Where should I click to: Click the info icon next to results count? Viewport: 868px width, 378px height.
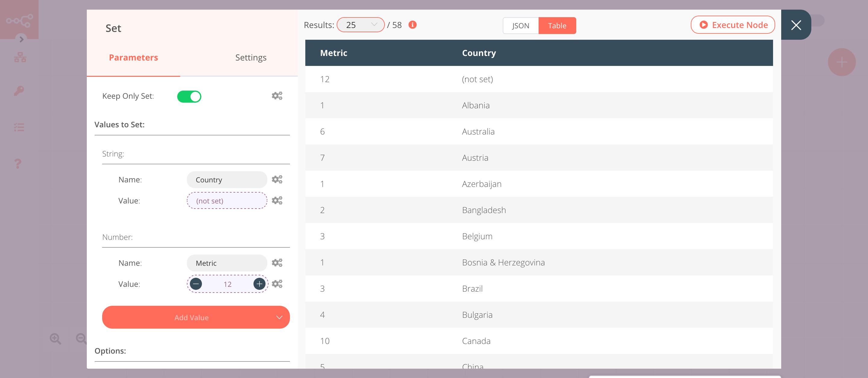pos(412,25)
